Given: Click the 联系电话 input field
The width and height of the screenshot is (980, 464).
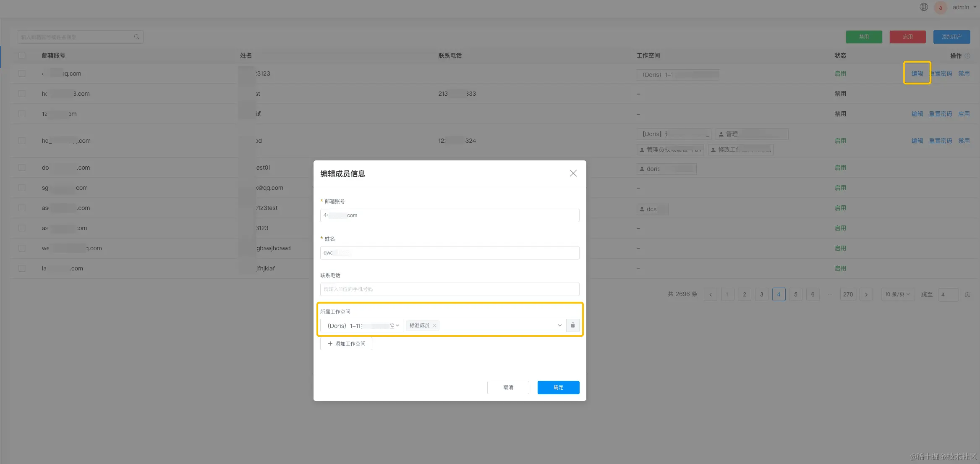Looking at the screenshot, I should 449,289.
